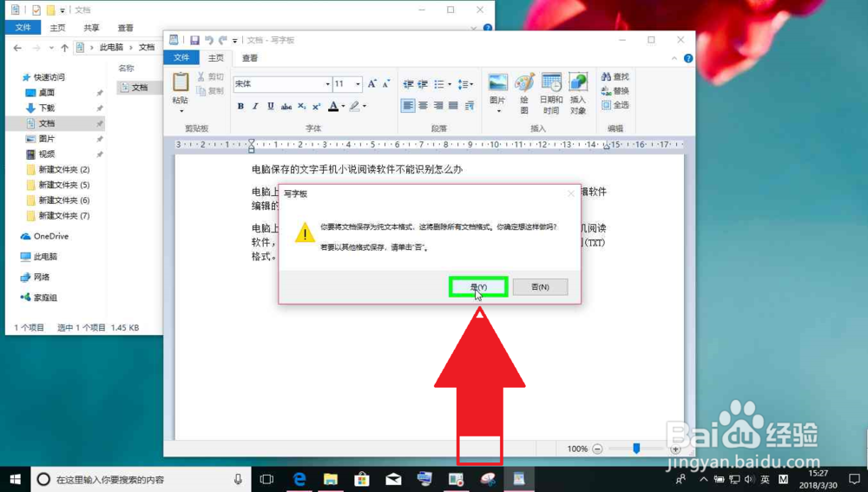Open the Paste dropdown arrow
The image size is (868, 492).
point(181,111)
